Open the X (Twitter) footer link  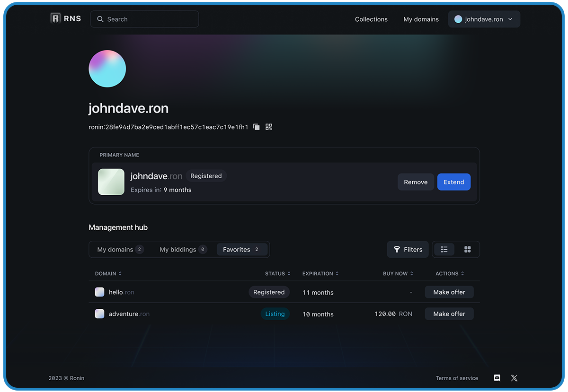tap(515, 378)
